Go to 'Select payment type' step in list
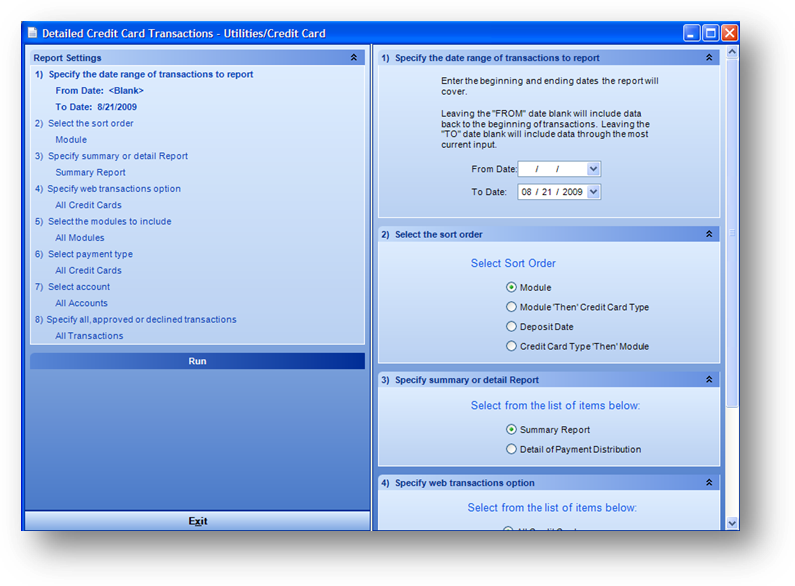Screen dimensions: 795x586 (90, 254)
